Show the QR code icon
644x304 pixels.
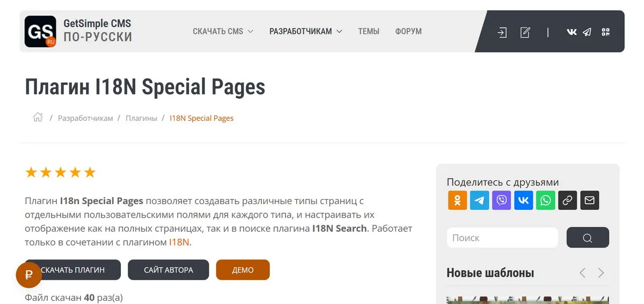click(606, 32)
